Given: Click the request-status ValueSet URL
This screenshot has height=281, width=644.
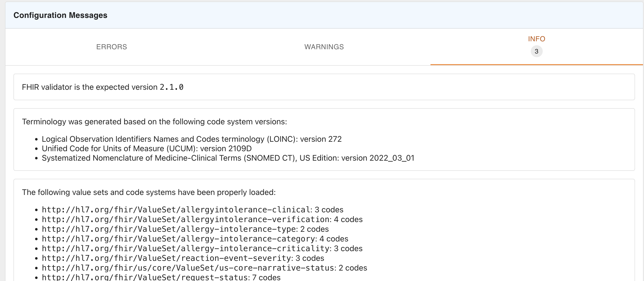Looking at the screenshot, I should pos(145,277).
